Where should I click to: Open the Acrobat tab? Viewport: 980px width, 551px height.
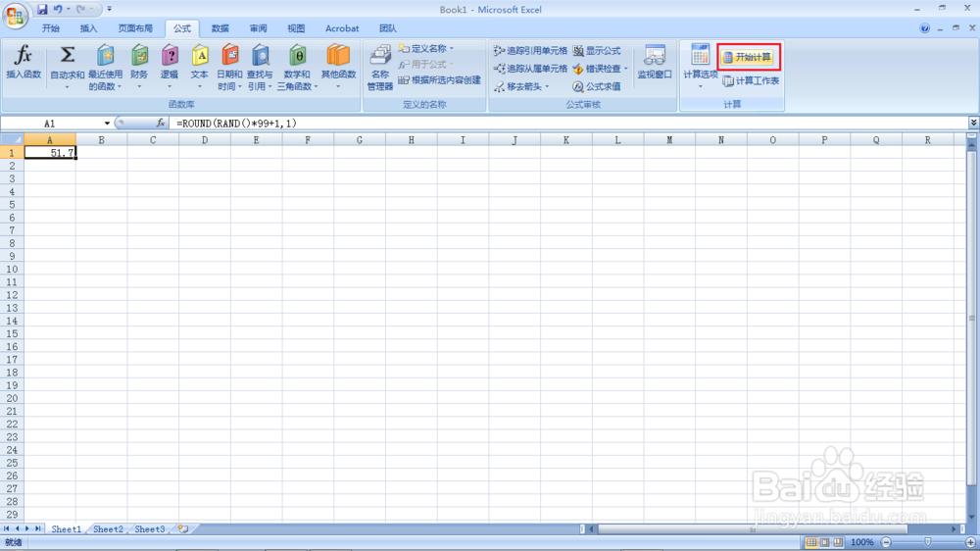[342, 28]
